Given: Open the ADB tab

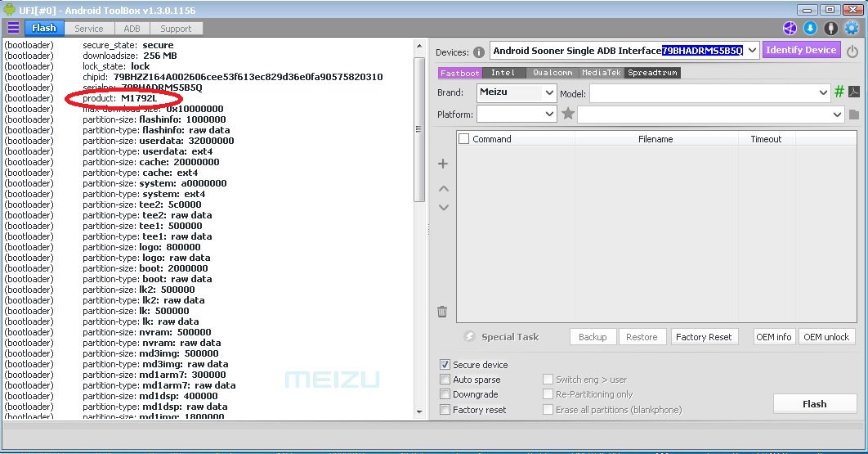Looking at the screenshot, I should point(132,29).
